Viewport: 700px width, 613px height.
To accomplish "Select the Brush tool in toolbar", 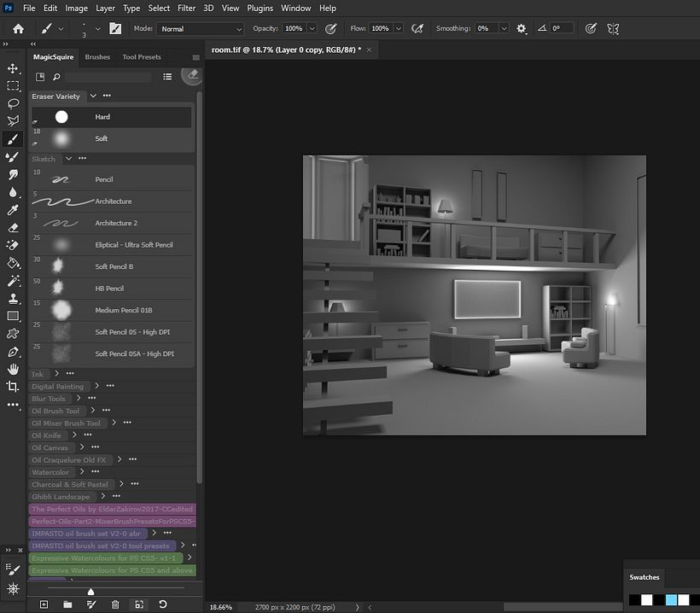I will tap(13, 139).
